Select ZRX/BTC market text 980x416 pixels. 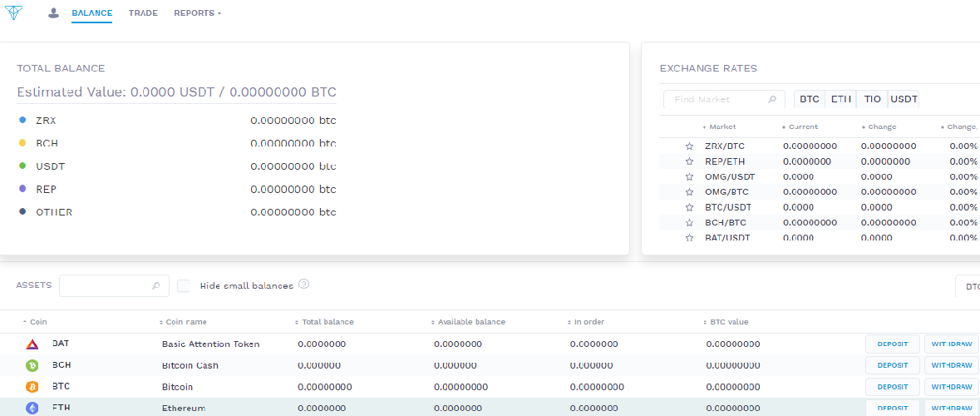pos(724,146)
